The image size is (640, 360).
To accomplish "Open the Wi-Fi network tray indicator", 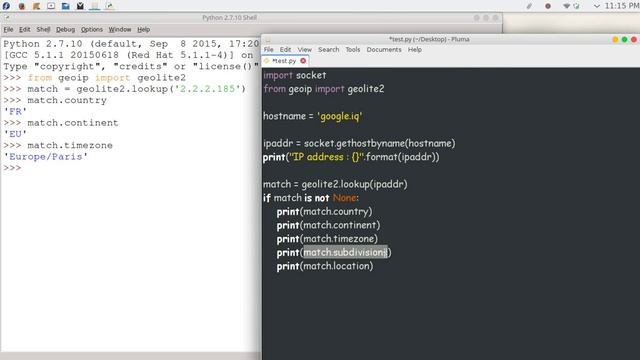I will coord(567,6).
